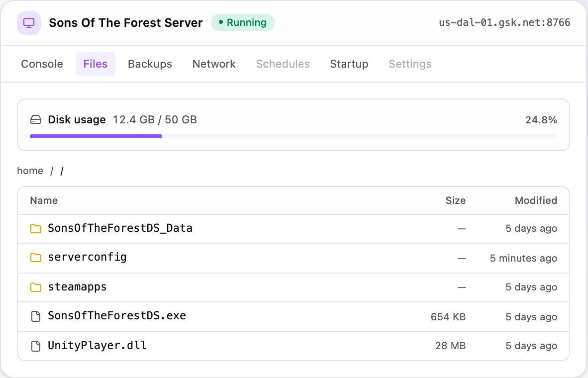Click the 654 KB size cell

pyautogui.click(x=448, y=317)
